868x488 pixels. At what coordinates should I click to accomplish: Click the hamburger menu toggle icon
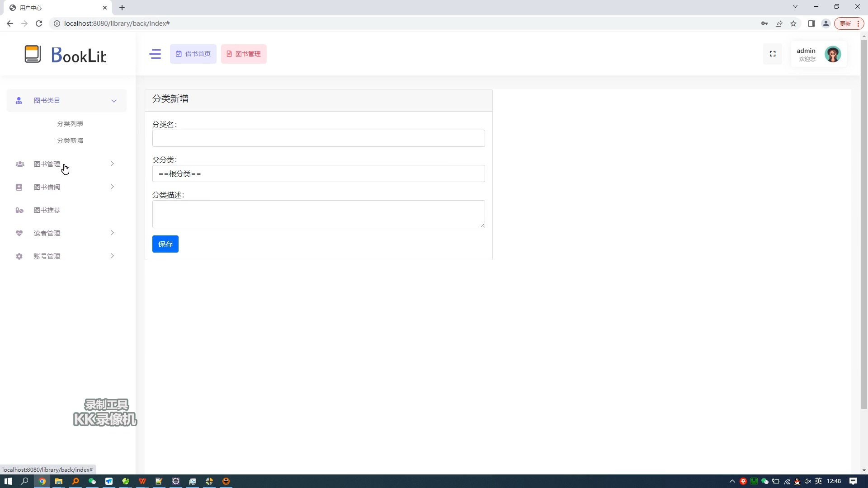tap(155, 54)
